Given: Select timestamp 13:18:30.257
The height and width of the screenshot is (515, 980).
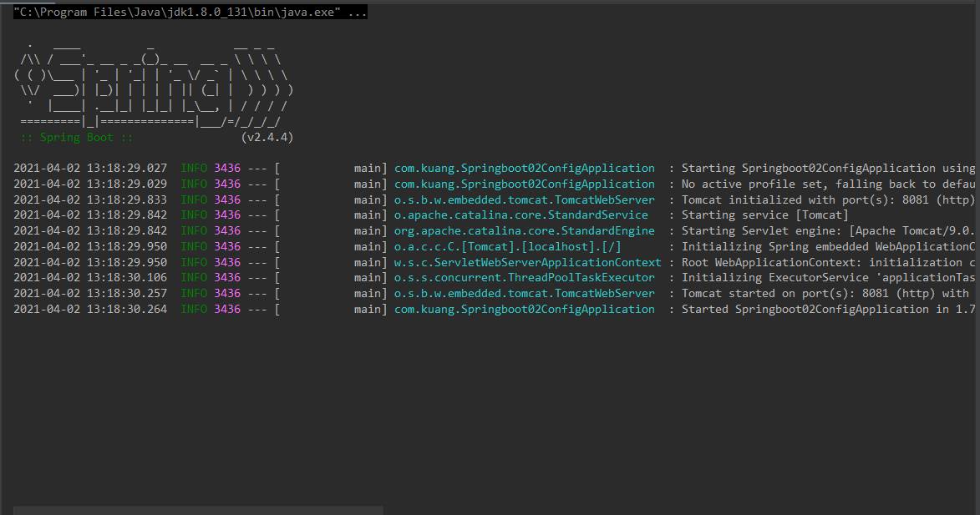Looking at the screenshot, I should click(127, 294).
